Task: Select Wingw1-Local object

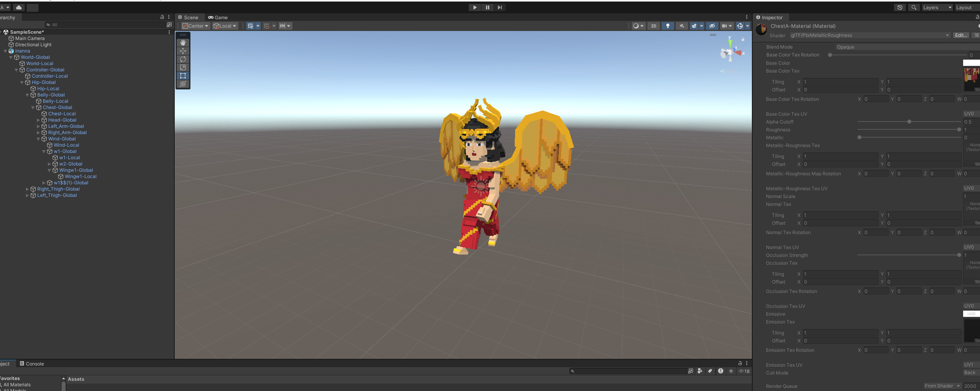Action: (80, 176)
